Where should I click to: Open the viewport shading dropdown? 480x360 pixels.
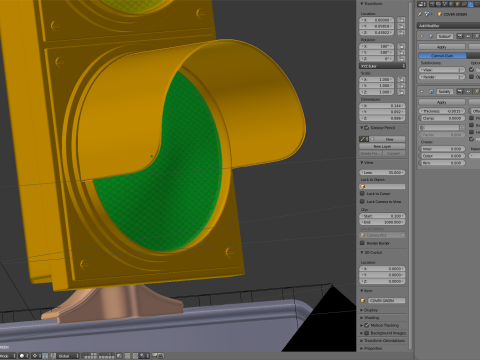coord(24,356)
